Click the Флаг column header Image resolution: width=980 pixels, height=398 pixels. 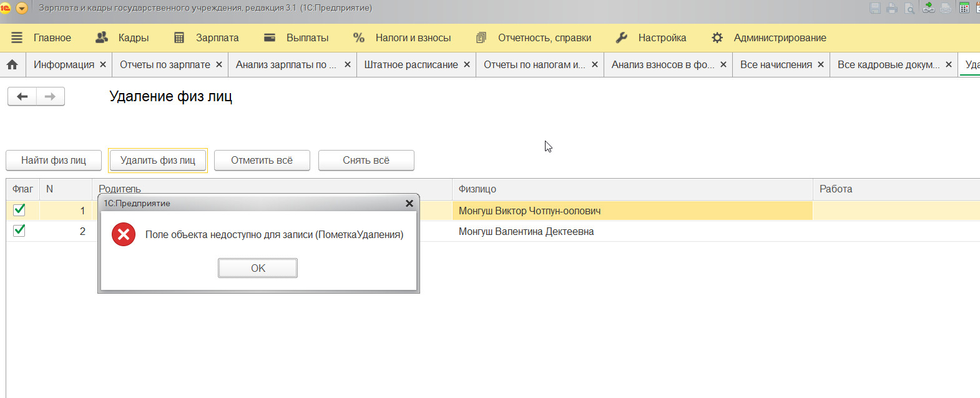23,189
